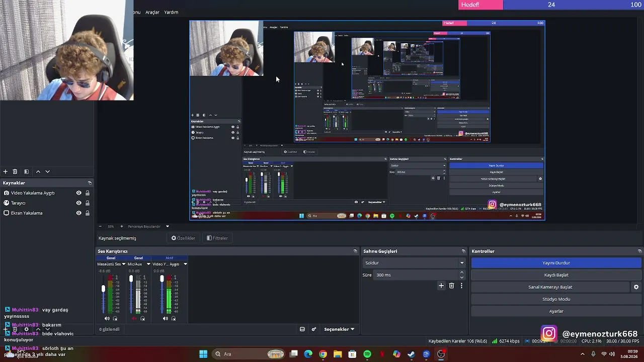The width and height of the screenshot is (644, 362).
Task: Select the Tarayıcı source row
Action: (x=47, y=203)
